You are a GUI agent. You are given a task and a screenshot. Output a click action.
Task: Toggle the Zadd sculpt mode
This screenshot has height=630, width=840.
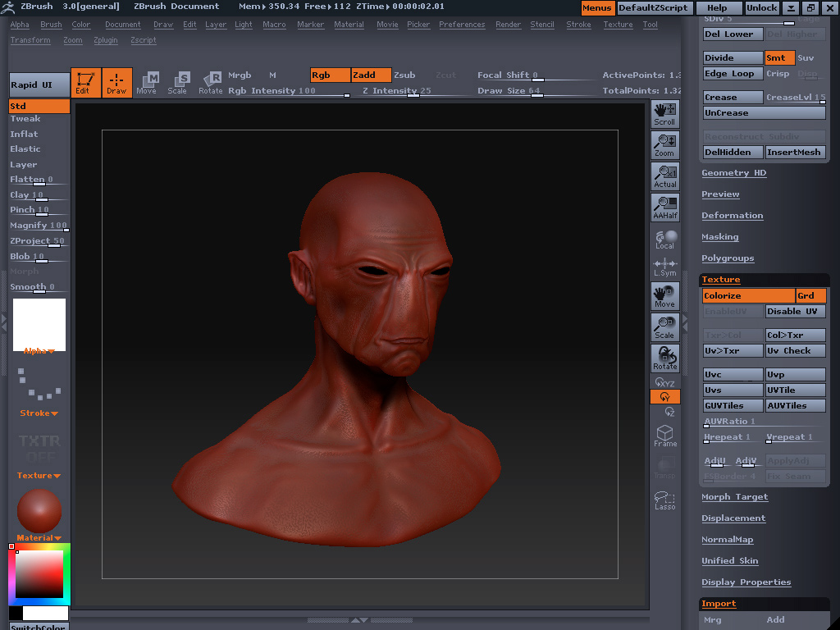371,75
